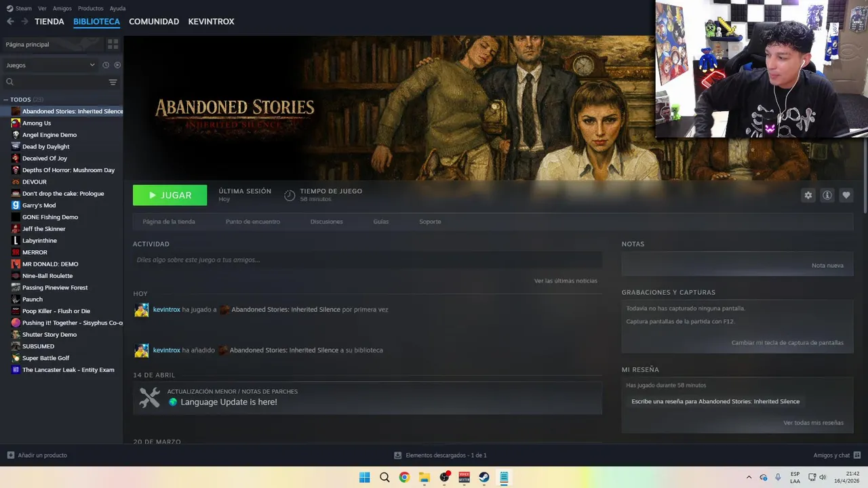
Task: Show hidden system tray icons
Action: (749, 477)
